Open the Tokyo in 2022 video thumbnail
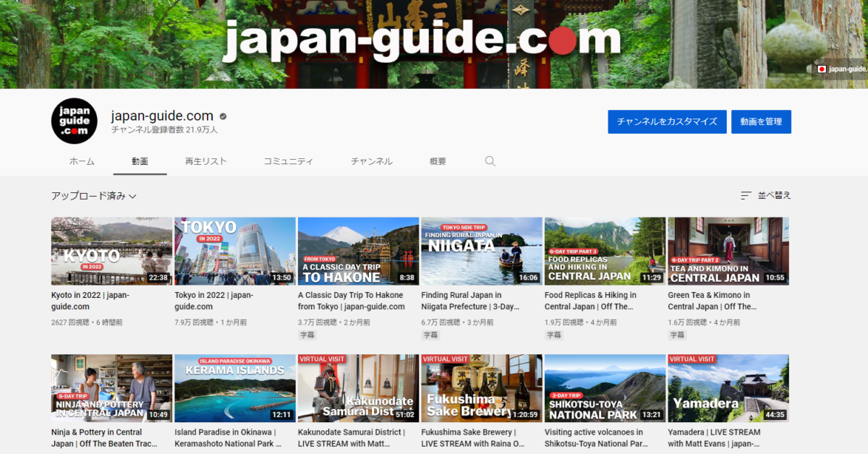Viewport: 868px width, 454px height. point(235,251)
